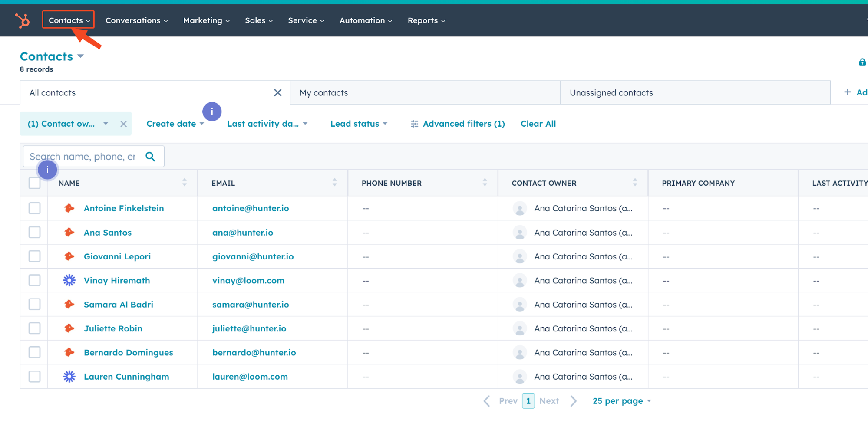
Task: Click the Hunter icon beside Giovanni Lepori
Action: click(x=69, y=256)
